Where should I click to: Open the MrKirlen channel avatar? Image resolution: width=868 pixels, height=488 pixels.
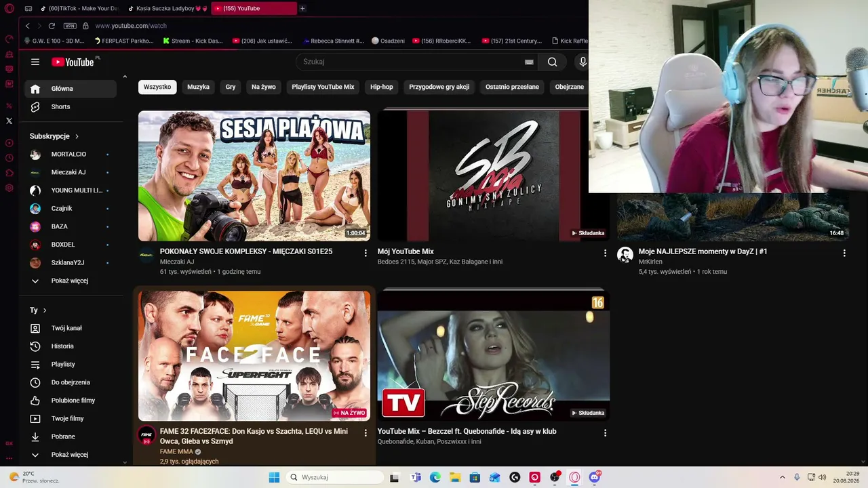625,255
